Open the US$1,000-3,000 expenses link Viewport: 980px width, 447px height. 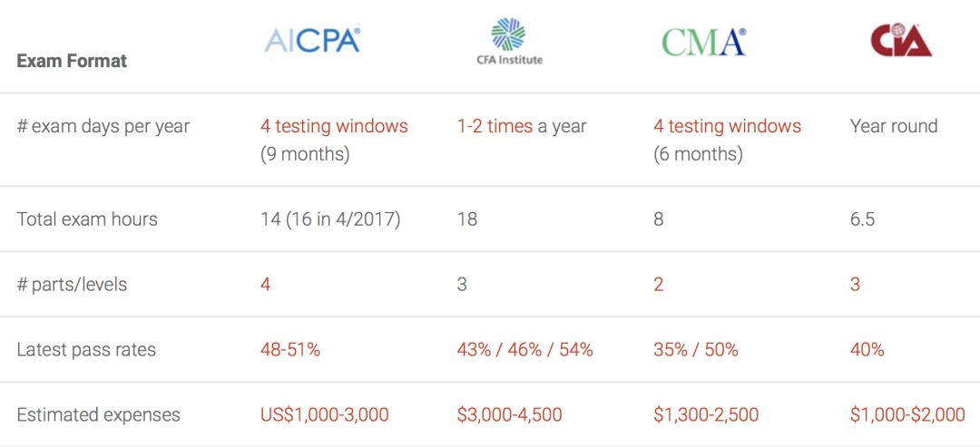click(324, 414)
